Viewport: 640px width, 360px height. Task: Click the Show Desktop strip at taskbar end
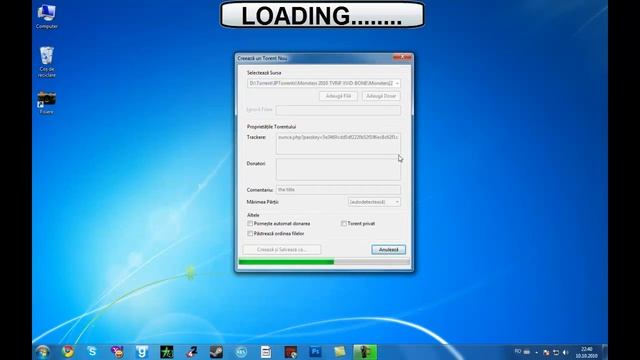click(605, 352)
